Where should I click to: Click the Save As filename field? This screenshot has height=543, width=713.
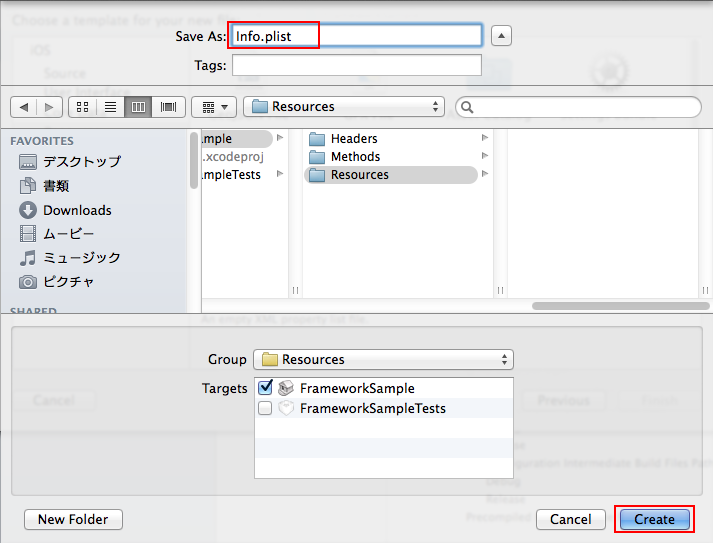click(x=357, y=35)
